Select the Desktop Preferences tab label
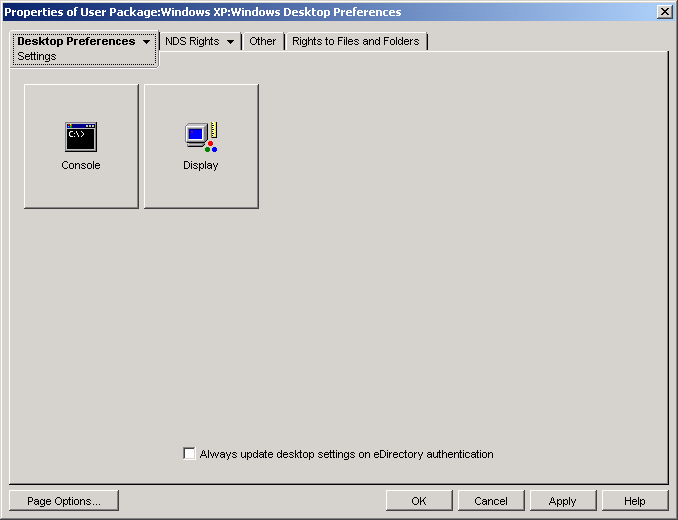678x520 pixels. [x=76, y=41]
